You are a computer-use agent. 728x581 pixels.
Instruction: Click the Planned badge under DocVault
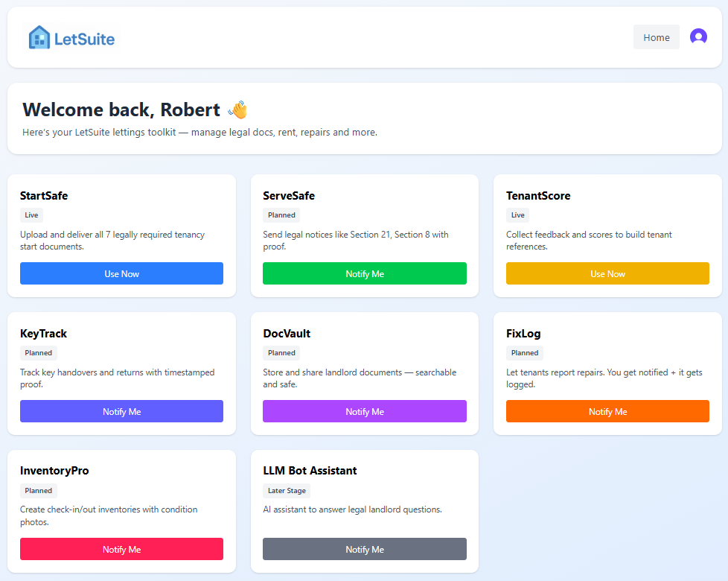(281, 353)
